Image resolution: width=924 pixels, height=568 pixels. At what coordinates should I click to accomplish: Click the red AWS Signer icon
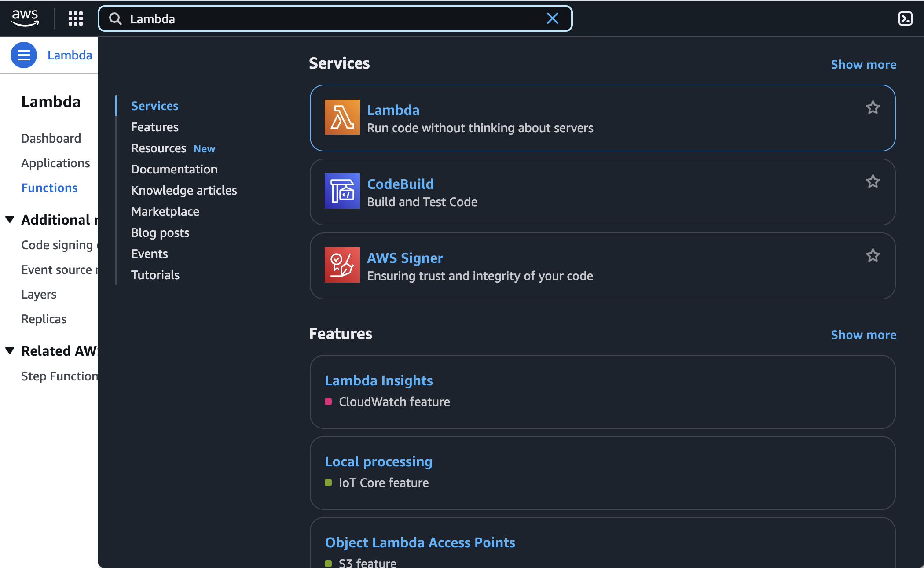[342, 265]
